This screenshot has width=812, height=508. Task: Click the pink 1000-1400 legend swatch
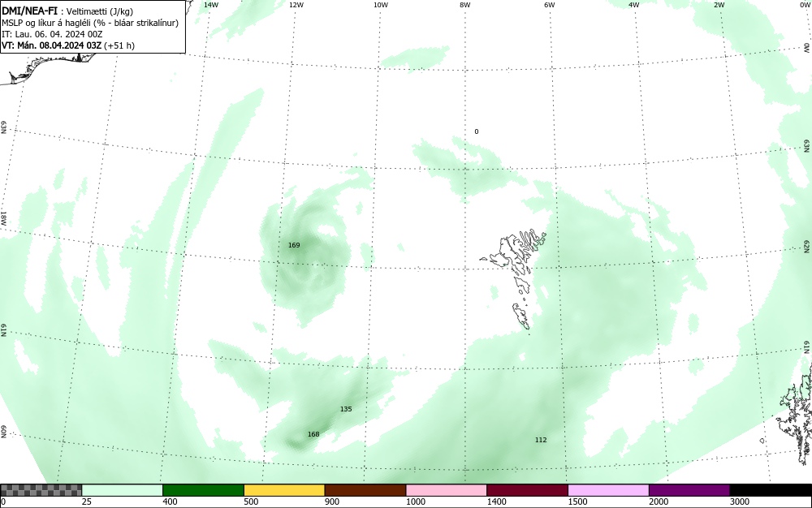click(x=447, y=490)
